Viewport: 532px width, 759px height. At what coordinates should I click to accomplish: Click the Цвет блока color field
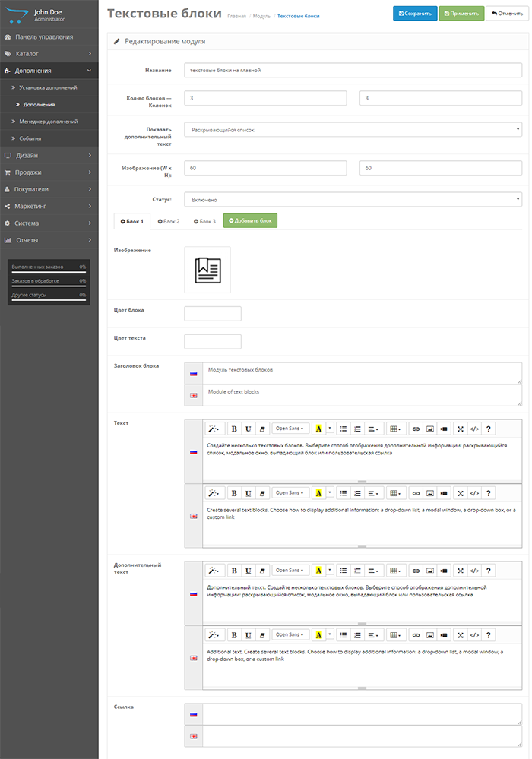click(213, 313)
